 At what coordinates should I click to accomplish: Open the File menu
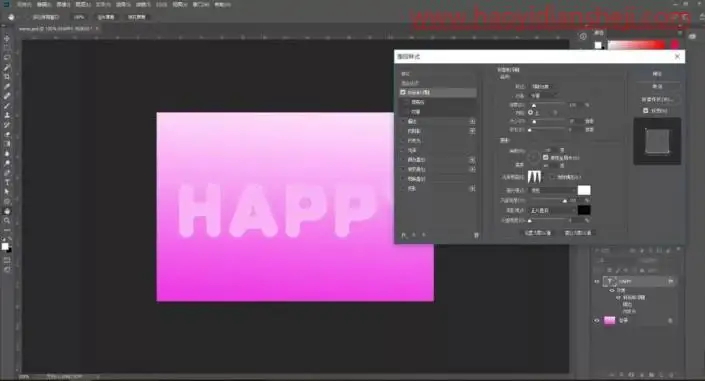[x=24, y=4]
